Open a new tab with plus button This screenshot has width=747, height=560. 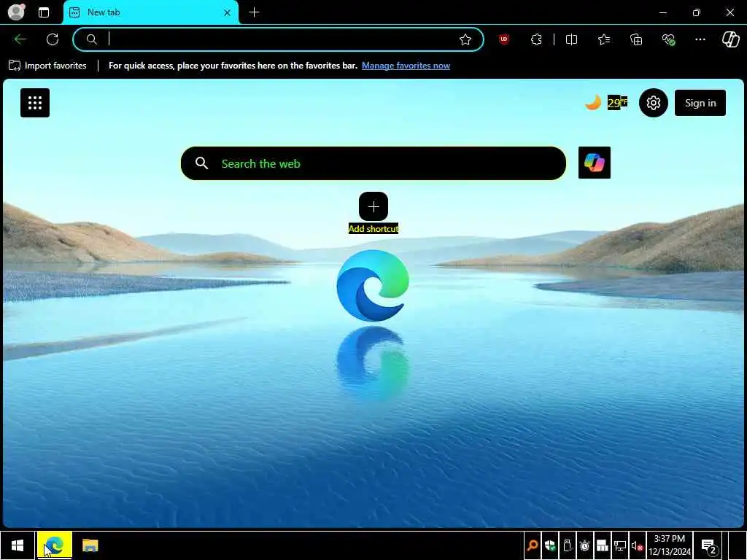[x=255, y=12]
